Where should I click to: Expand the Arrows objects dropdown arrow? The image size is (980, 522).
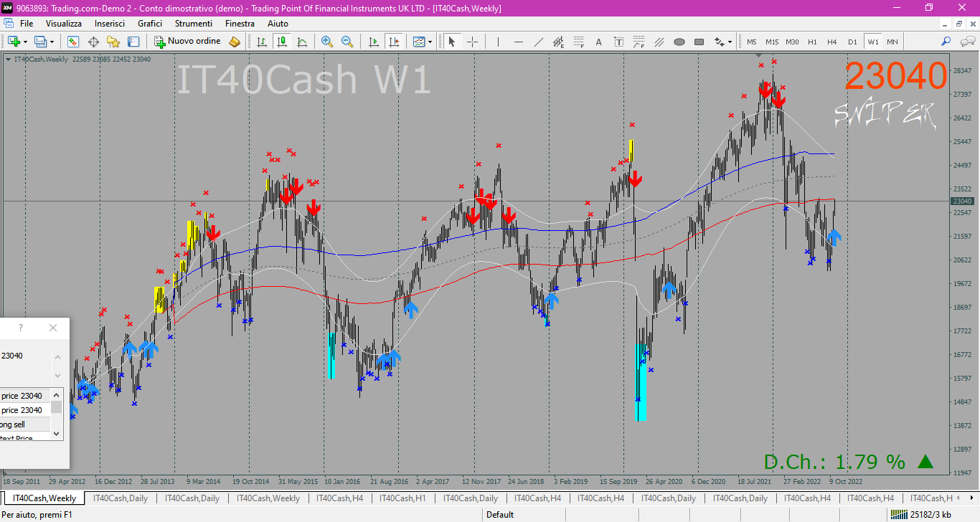pos(730,42)
